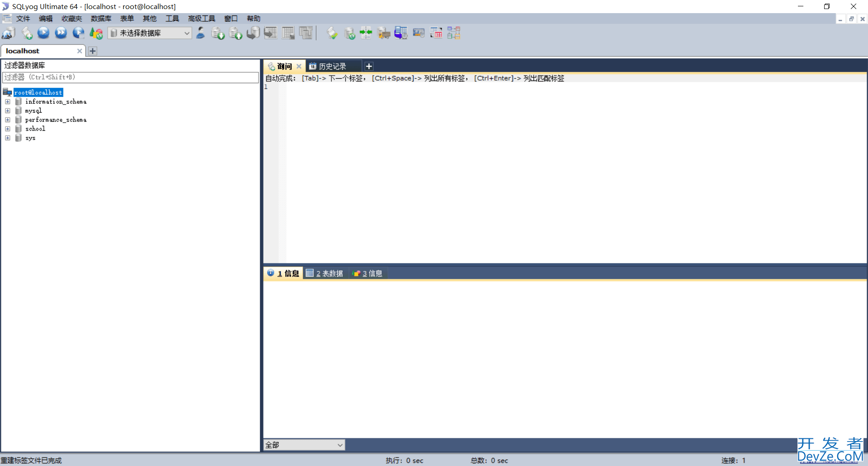Click the table arrow export icon
Viewport: 868px width, 466px height.
click(270, 33)
